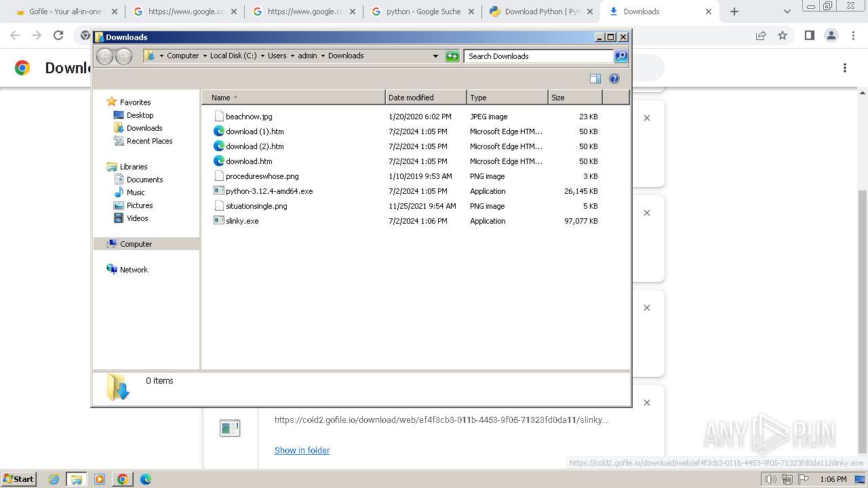Image resolution: width=868 pixels, height=488 pixels.
Task: Switch to python - Google Suche tab
Action: tap(422, 12)
